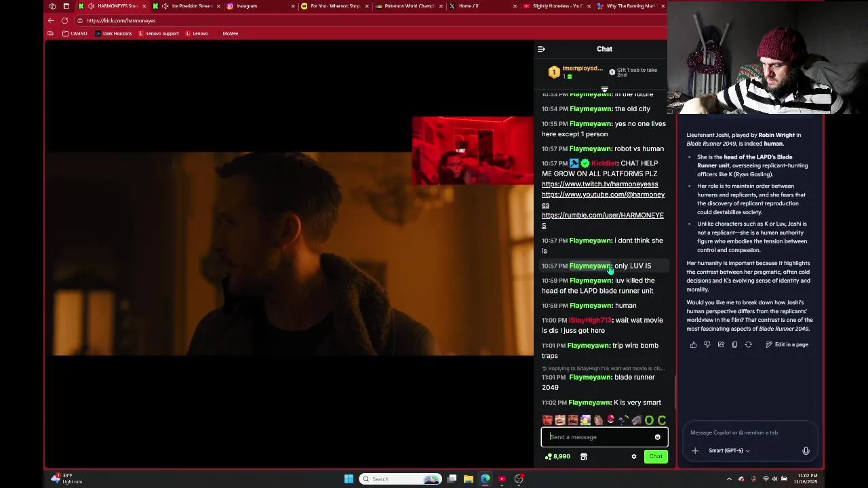Mute the HARMONEYES tab via speaker icon
The image size is (868, 488).
point(91,6)
